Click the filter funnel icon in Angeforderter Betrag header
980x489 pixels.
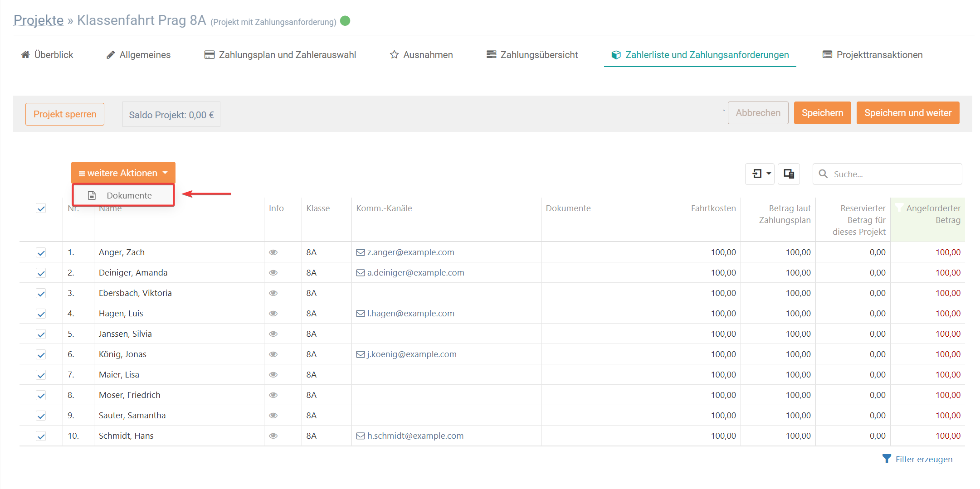tap(899, 208)
